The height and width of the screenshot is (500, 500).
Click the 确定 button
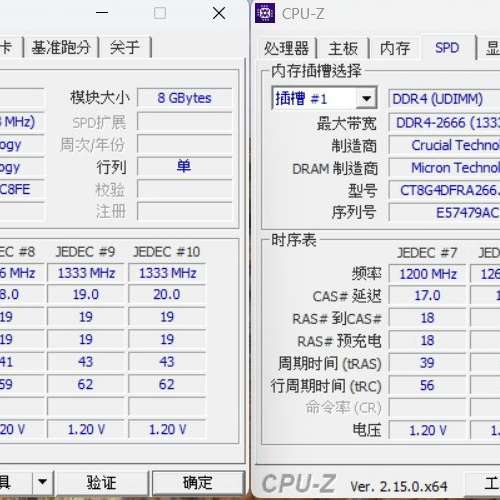click(x=198, y=482)
